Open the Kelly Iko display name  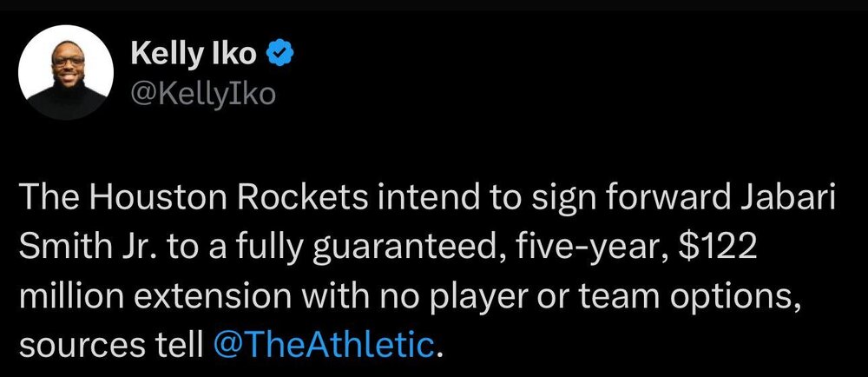[194, 55]
